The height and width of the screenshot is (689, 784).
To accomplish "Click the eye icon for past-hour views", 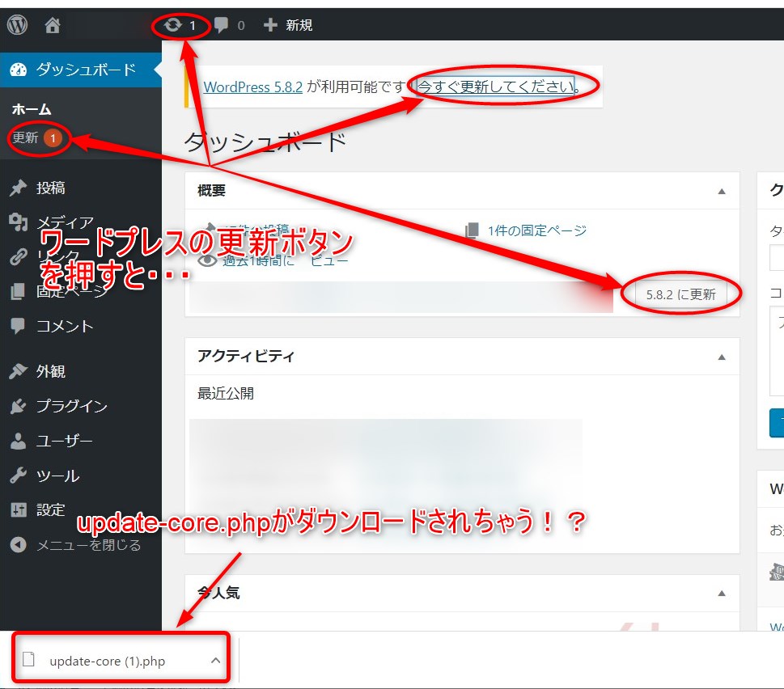I will coord(207,260).
